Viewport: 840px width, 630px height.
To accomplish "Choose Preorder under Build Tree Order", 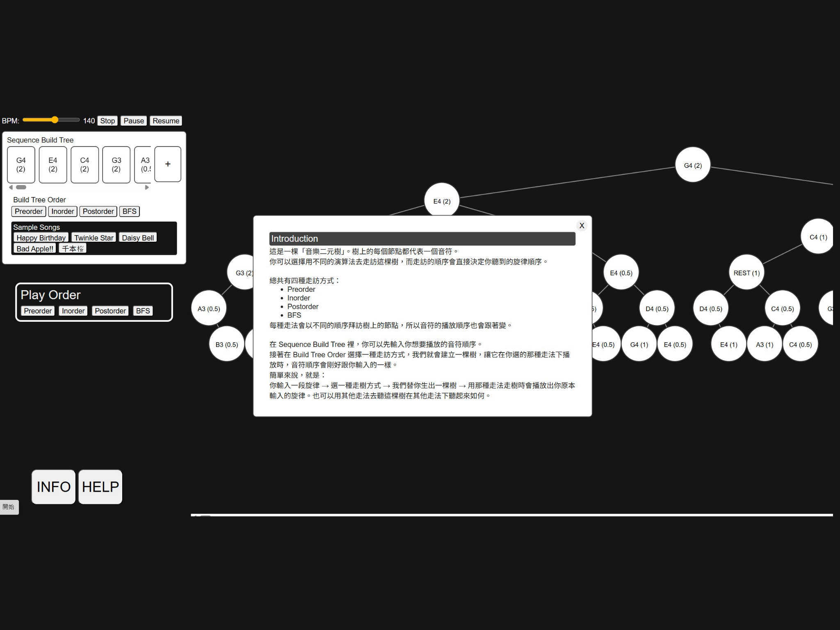I will click(29, 211).
